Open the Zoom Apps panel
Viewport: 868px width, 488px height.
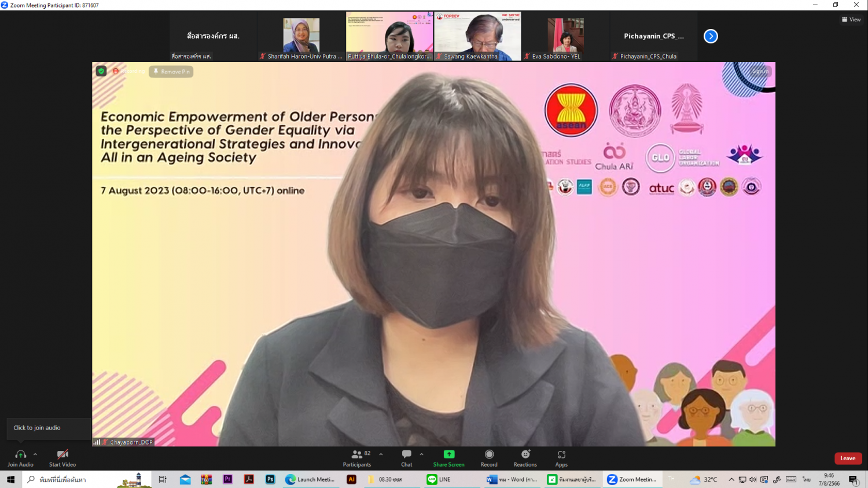click(x=561, y=458)
